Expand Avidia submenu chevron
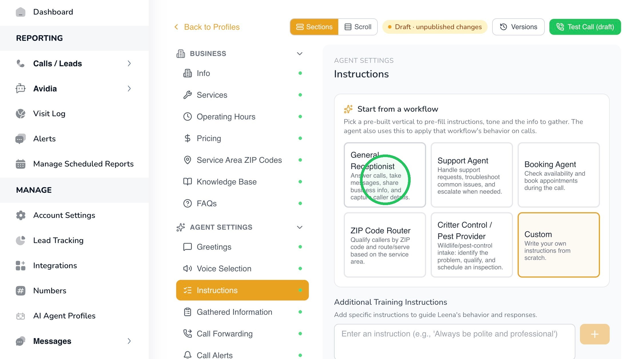This screenshot has height=359, width=644. pyautogui.click(x=129, y=89)
